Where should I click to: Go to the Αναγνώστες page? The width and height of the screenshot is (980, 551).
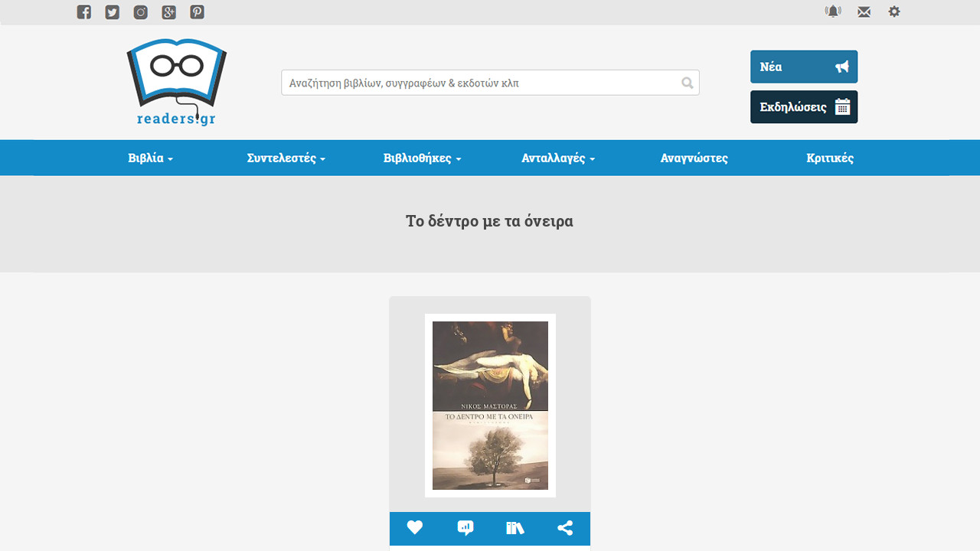tap(694, 158)
